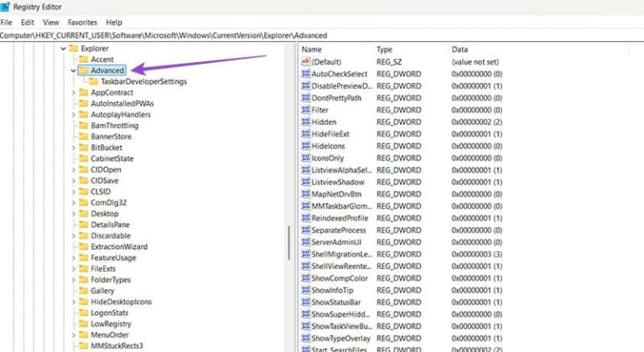This screenshot has height=352, width=644.
Task: Click the DontPrettyPath DWORD icon
Action: (x=305, y=98)
